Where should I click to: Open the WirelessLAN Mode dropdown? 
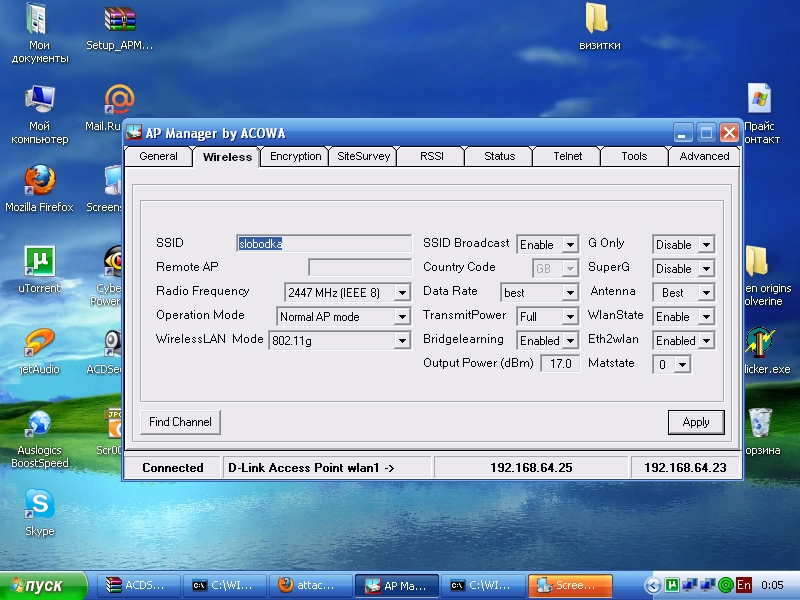401,341
